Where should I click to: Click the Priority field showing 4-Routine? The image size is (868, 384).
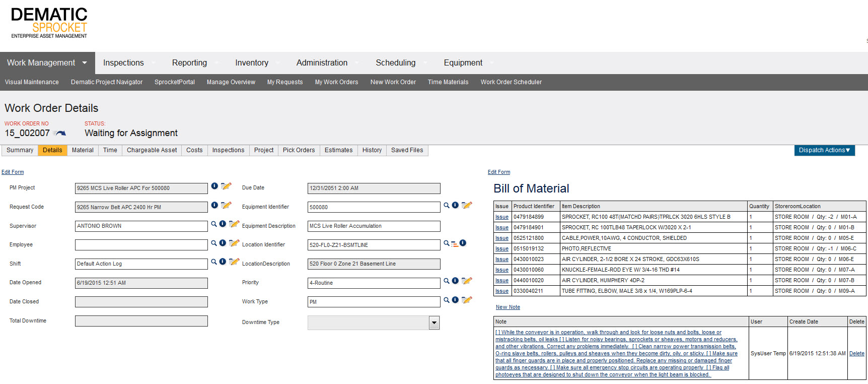[x=374, y=283]
